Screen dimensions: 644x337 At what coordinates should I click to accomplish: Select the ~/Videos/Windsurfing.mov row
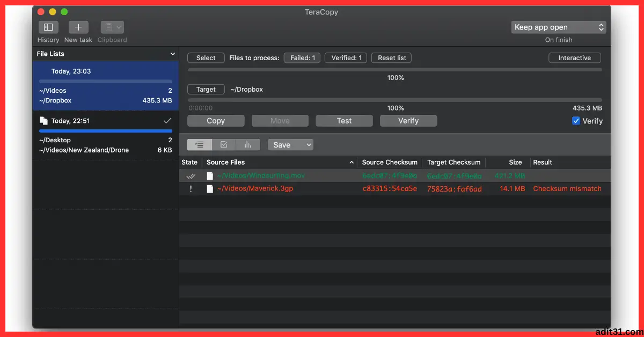(x=395, y=176)
